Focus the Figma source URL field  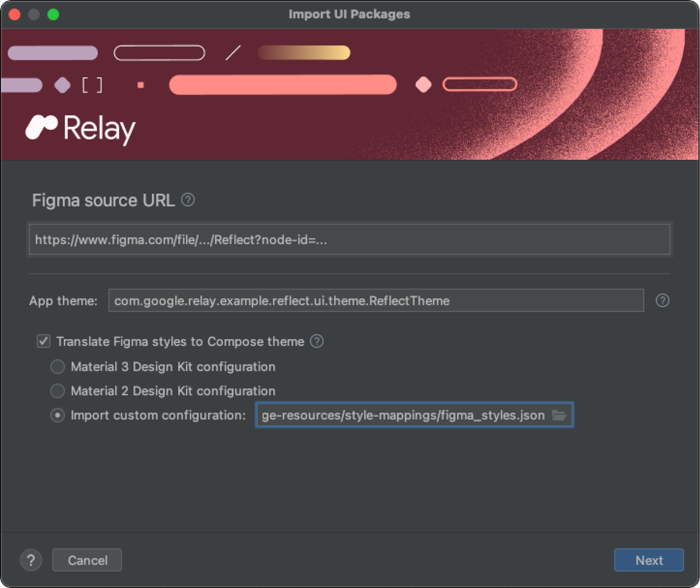(x=350, y=239)
